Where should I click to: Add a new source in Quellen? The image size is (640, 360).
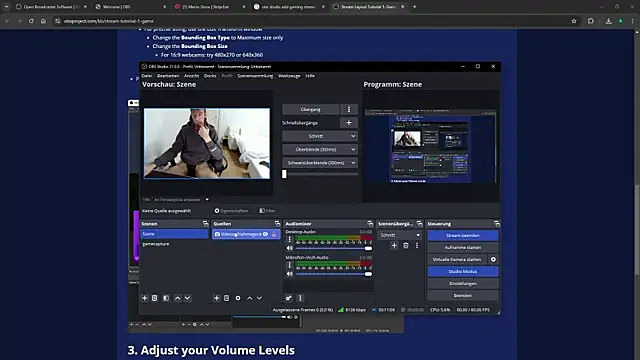coord(217,298)
